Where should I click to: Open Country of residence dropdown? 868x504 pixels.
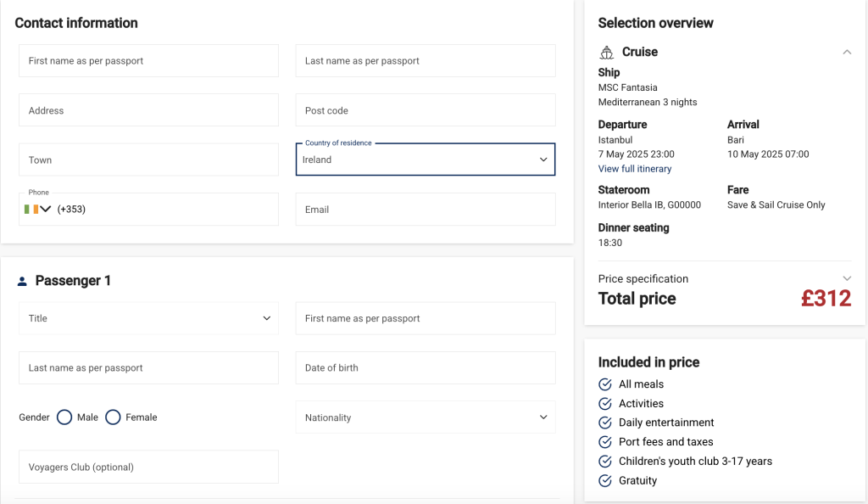pyautogui.click(x=426, y=160)
